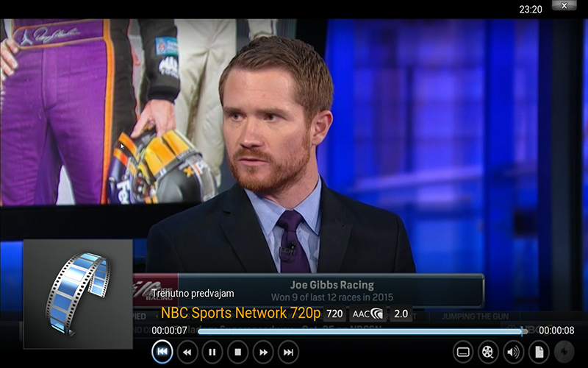Click the 23:20 clock display
The width and height of the screenshot is (588, 368).
[530, 9]
